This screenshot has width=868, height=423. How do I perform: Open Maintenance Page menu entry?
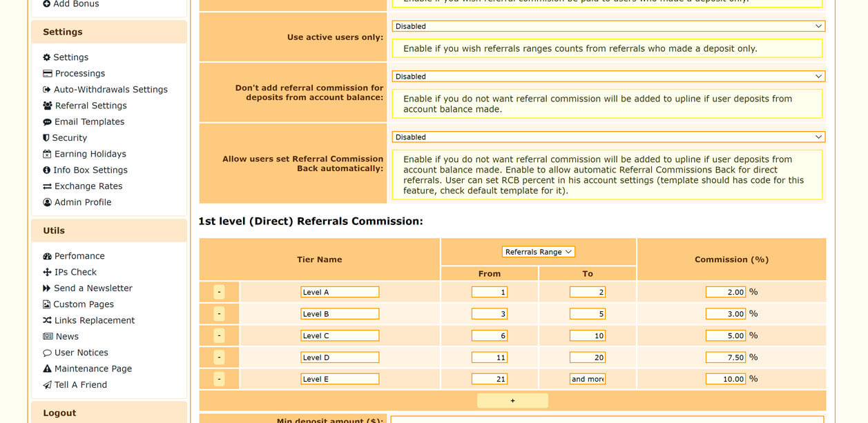coord(93,368)
